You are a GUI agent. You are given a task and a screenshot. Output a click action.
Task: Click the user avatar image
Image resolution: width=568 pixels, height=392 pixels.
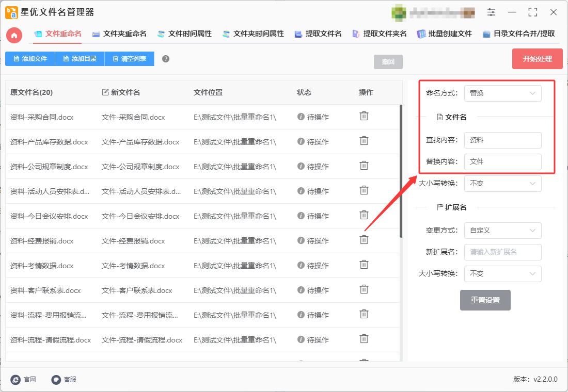point(399,13)
